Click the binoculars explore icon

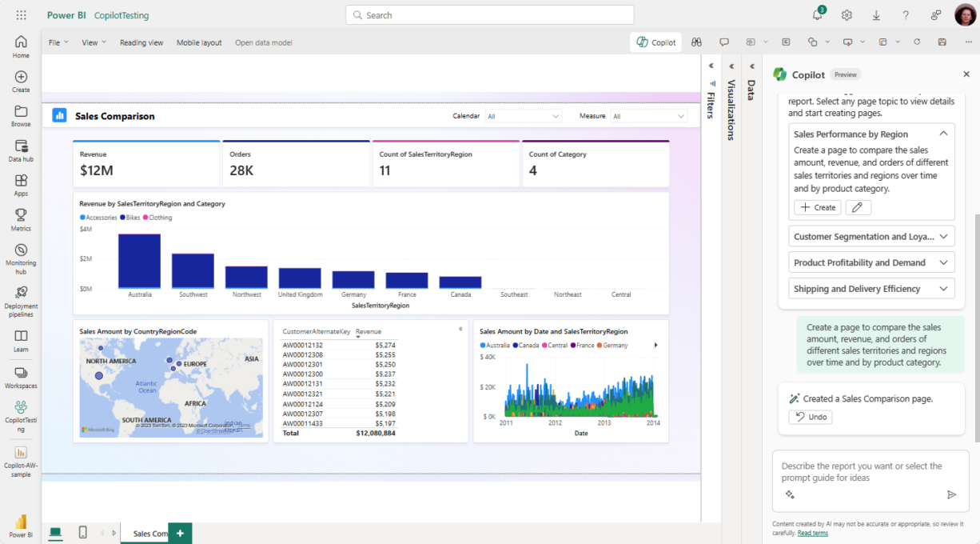(x=697, y=42)
